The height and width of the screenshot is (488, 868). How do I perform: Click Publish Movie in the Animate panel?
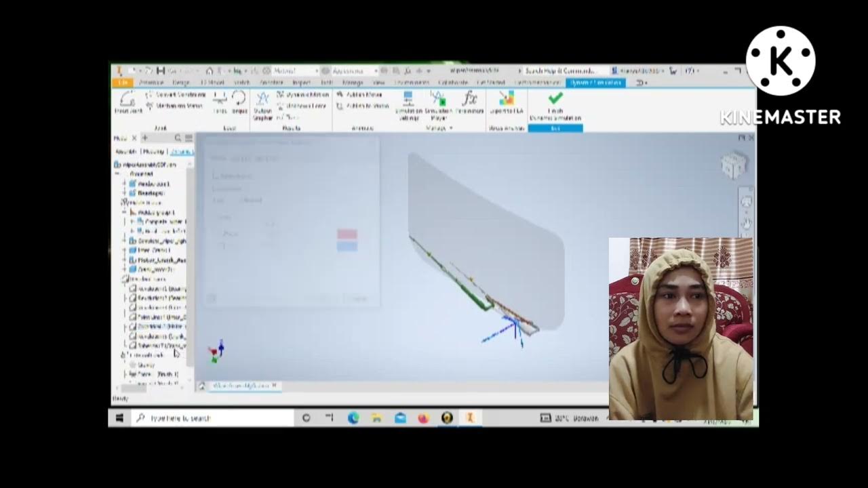click(360, 95)
